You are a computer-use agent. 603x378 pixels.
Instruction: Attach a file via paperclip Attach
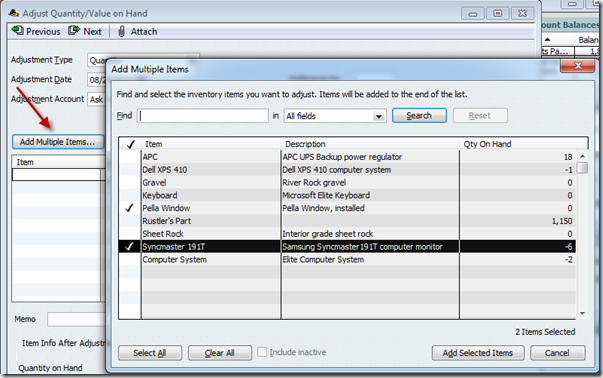[x=137, y=31]
